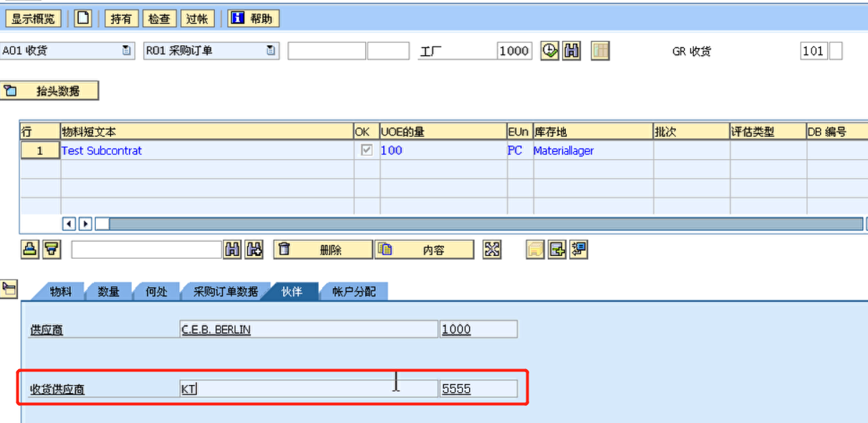Click the 显示概览 button

[x=33, y=19]
